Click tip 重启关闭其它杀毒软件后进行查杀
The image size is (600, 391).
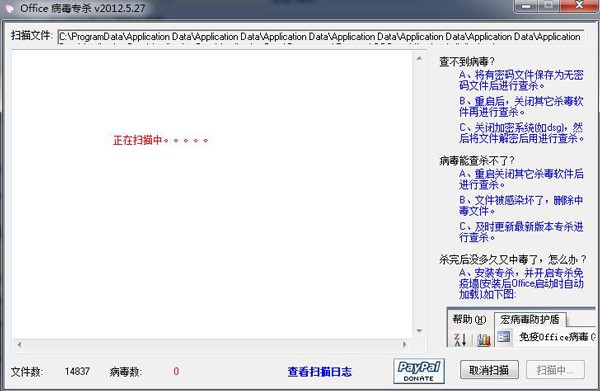pyautogui.click(x=521, y=179)
